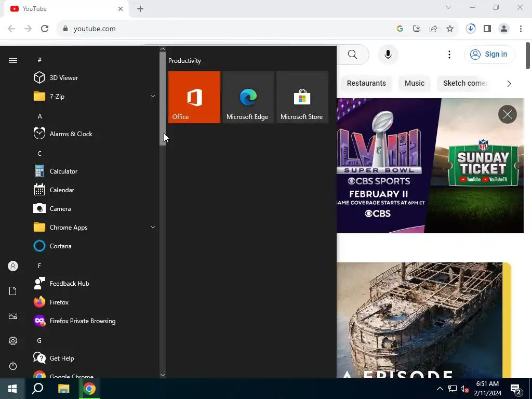532x399 pixels.
Task: Click the Productivity group heading
Action: click(184, 61)
